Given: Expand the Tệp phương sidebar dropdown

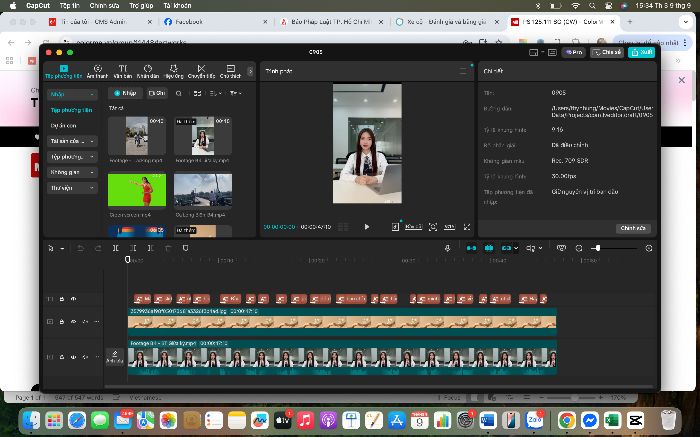Looking at the screenshot, I should [x=72, y=157].
